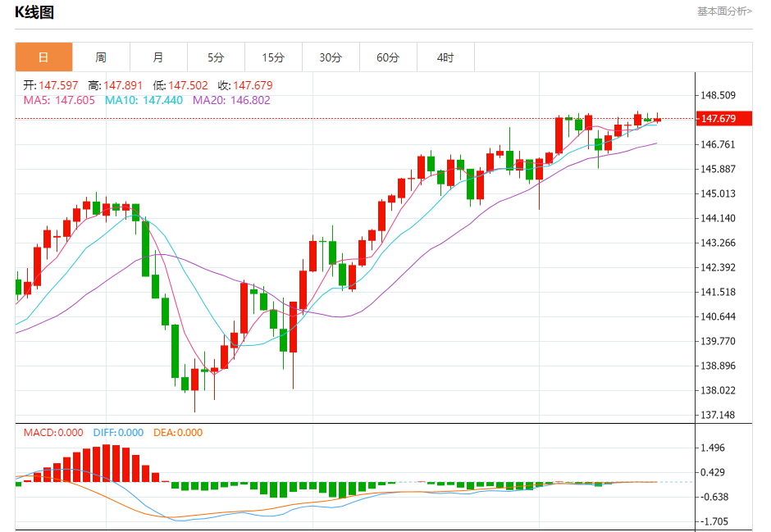The image size is (771, 532).
Task: Click the 142.392 price axis label
Action: (718, 266)
